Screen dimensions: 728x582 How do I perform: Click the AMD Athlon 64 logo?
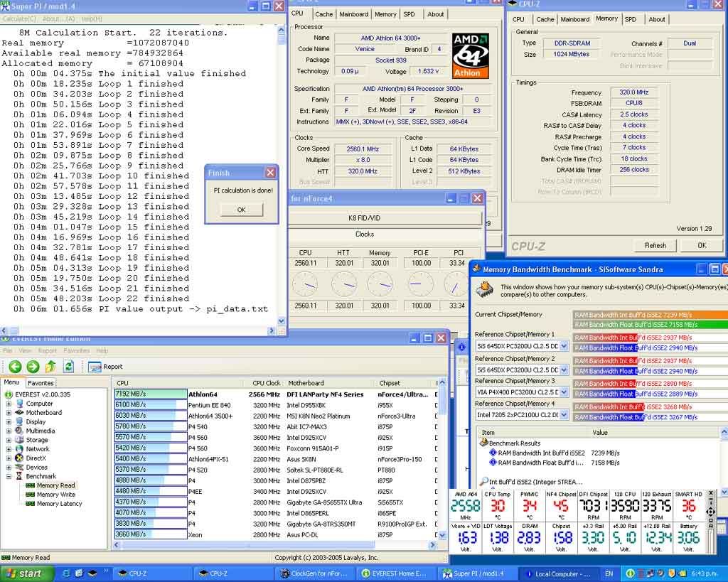tap(470, 55)
